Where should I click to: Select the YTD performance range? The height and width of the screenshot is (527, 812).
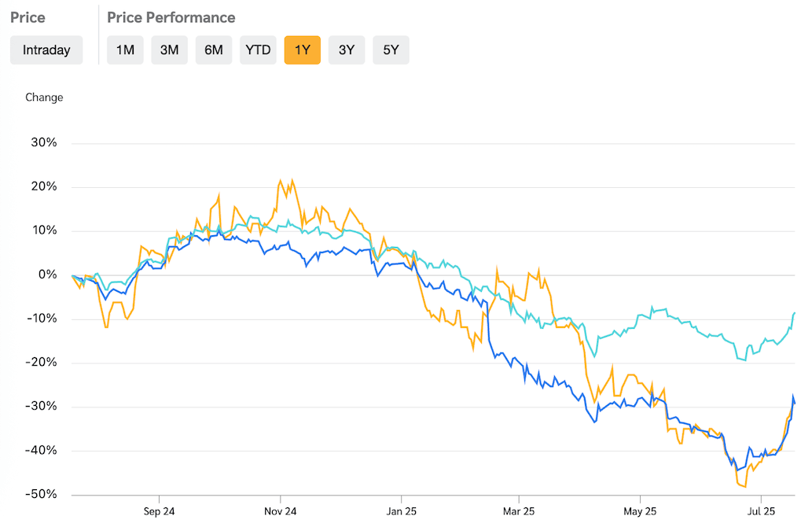pos(258,50)
